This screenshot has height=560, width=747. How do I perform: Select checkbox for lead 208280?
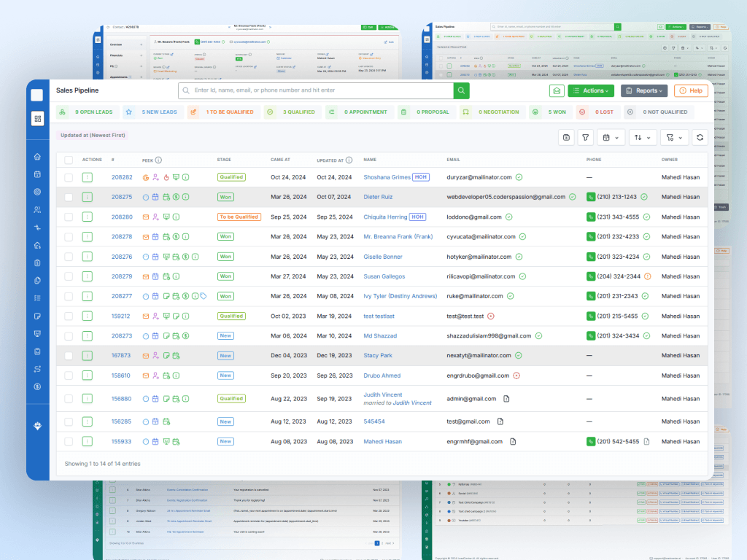pyautogui.click(x=69, y=217)
